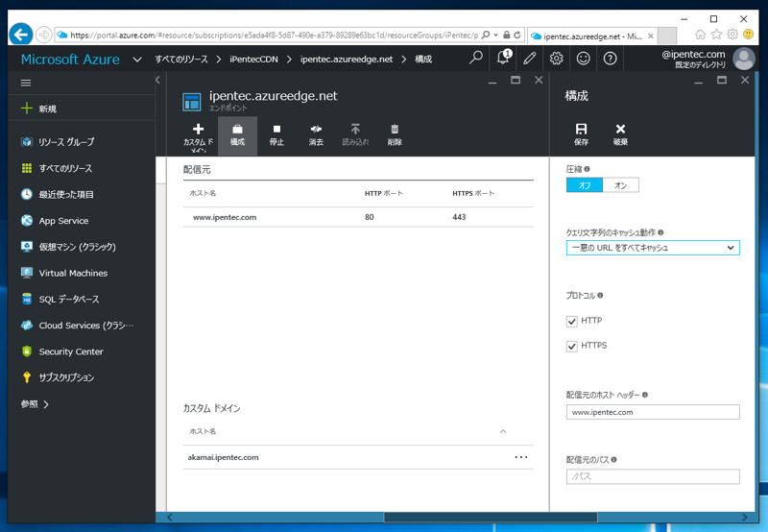Click the custom domain plus icon
Image resolution: width=768 pixels, height=532 pixels.
198,130
